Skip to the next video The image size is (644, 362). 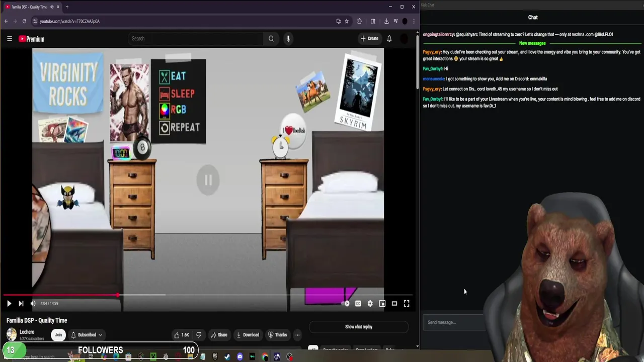point(21,303)
